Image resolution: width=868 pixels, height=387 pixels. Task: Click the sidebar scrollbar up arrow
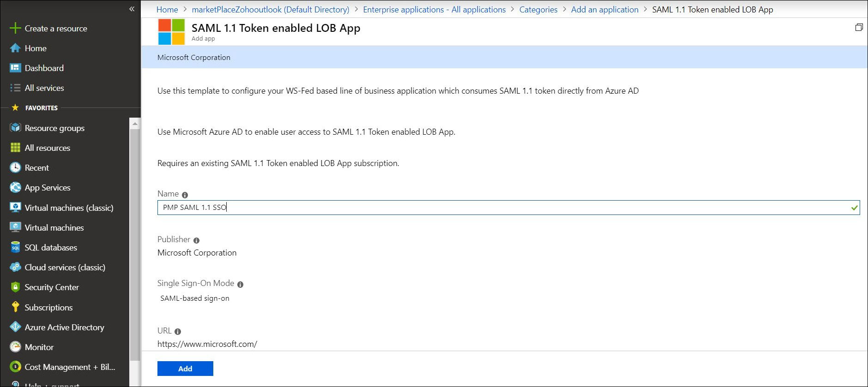pos(135,124)
